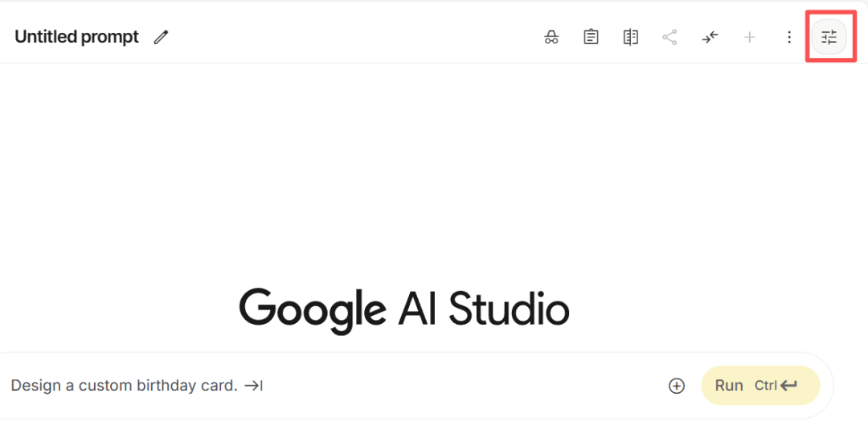Open system instructions clipboard icon
This screenshot has width=868, height=434.
coord(591,37)
